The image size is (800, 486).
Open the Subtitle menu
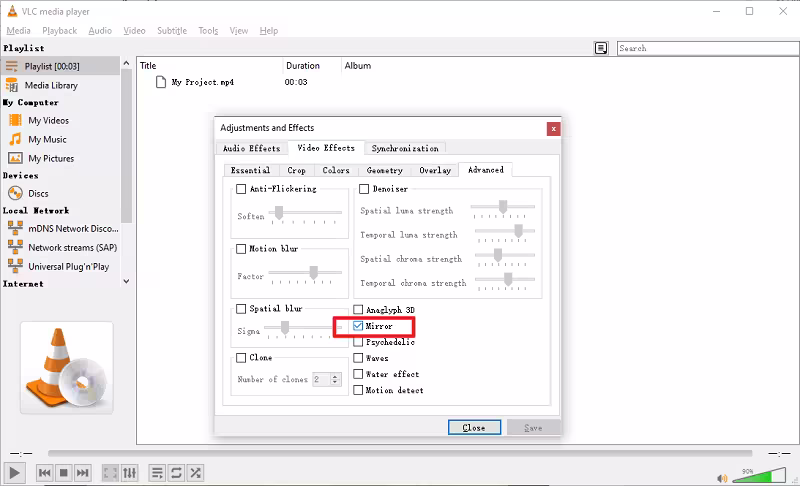pos(172,31)
